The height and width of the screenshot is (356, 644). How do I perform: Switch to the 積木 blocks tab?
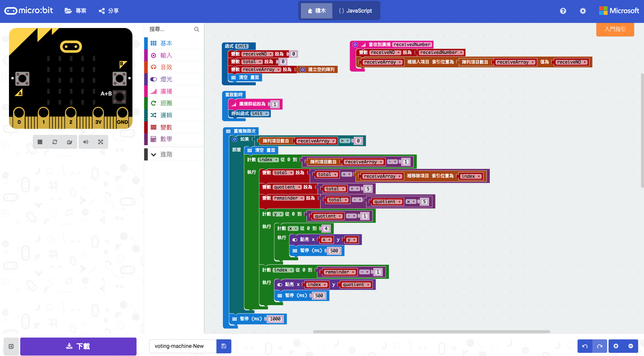[x=317, y=11]
